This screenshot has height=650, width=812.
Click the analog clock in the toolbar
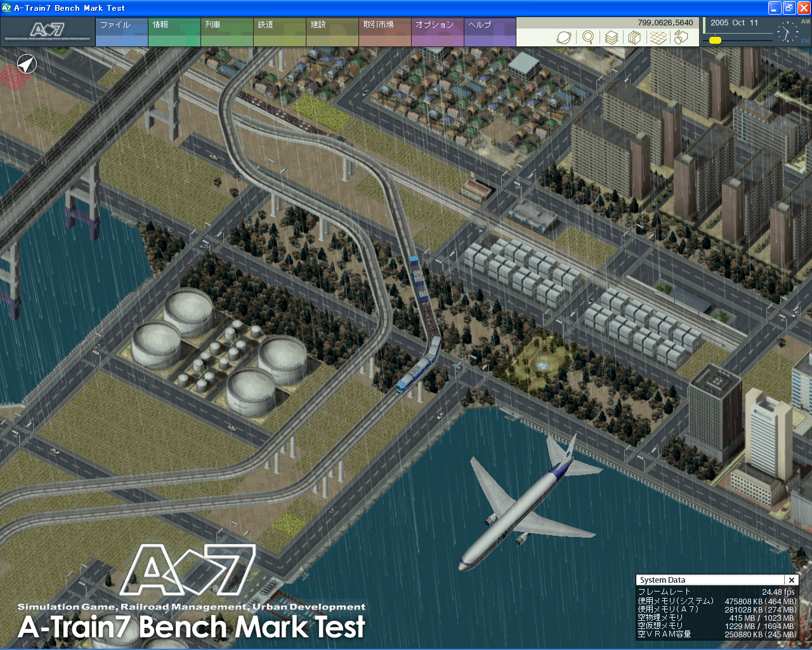click(787, 32)
